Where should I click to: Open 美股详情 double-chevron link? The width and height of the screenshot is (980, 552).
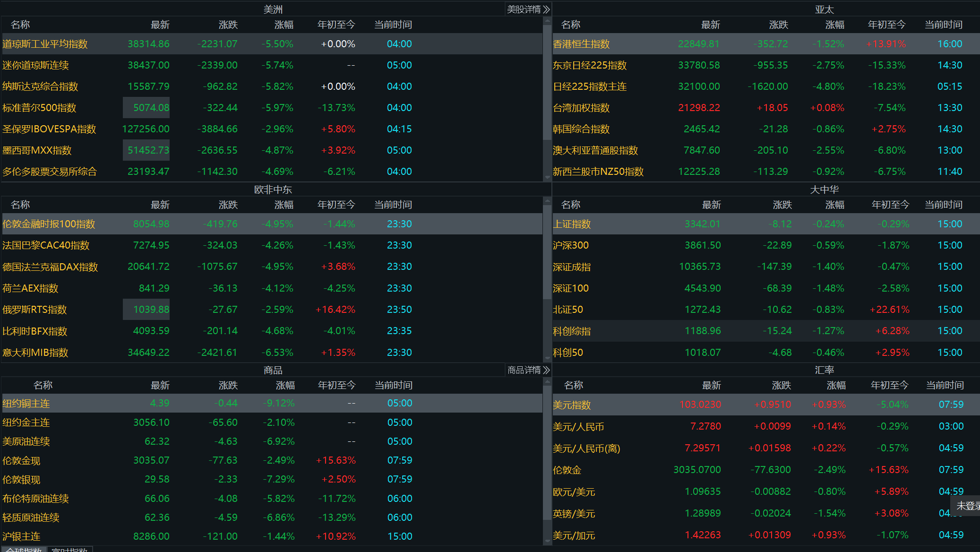pyautogui.click(x=528, y=9)
